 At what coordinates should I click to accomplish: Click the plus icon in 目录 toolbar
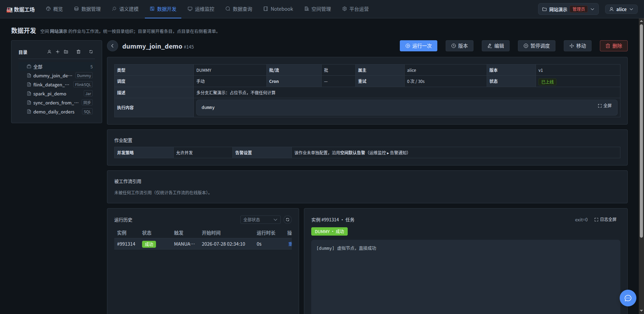point(58,52)
